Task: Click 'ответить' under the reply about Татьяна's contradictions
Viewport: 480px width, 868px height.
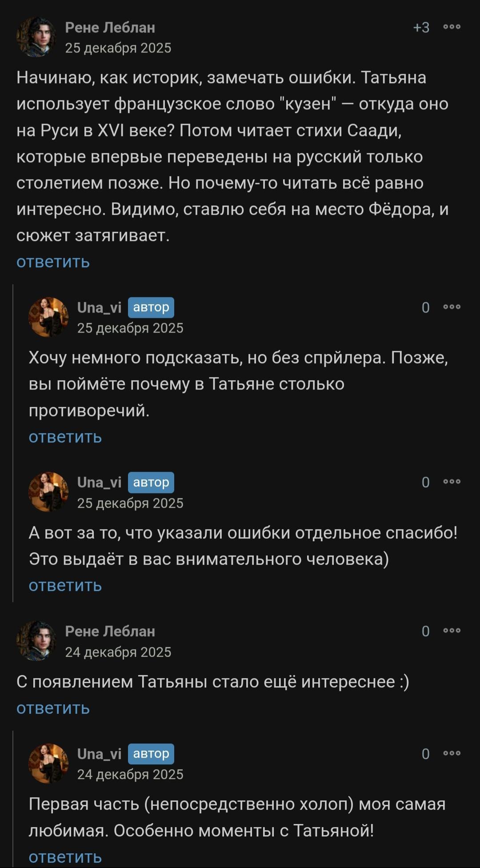Action: [x=65, y=437]
